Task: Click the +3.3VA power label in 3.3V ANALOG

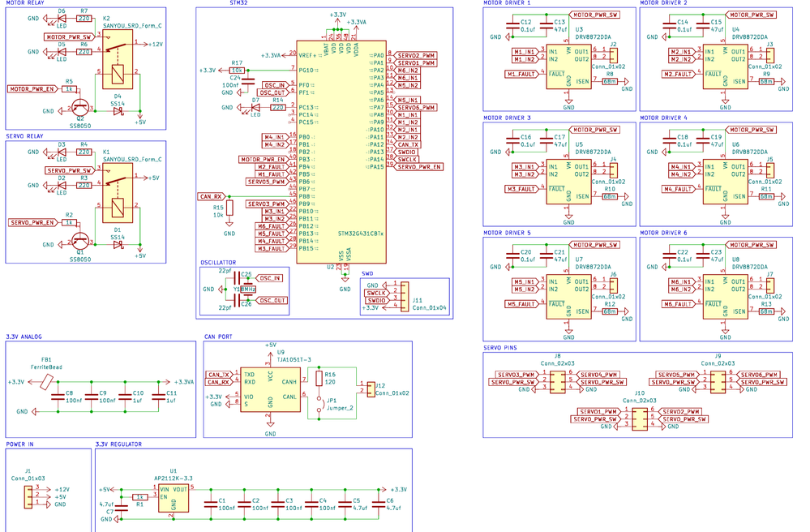Action: 183,382
